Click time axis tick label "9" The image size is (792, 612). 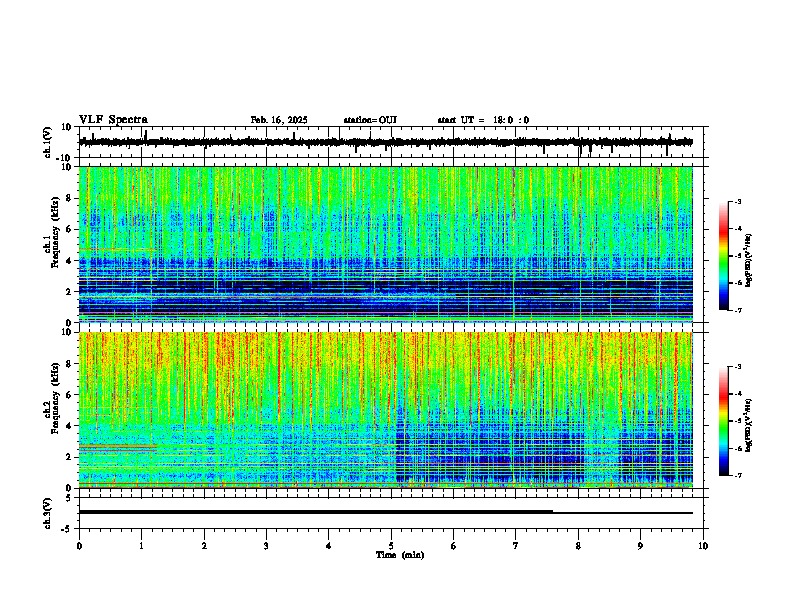click(640, 546)
